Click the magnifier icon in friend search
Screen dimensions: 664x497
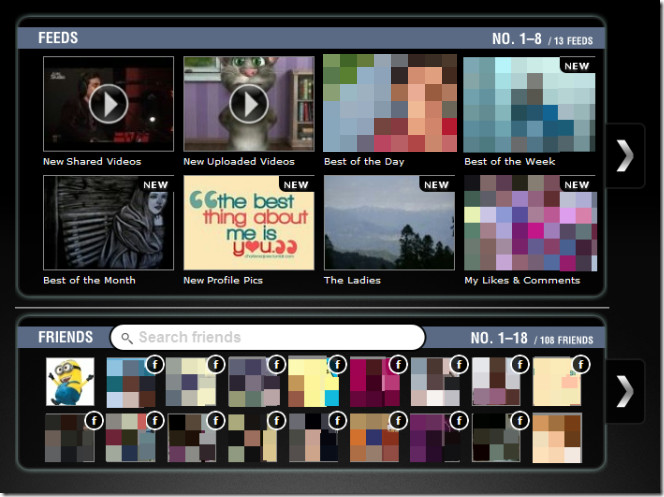coord(126,338)
